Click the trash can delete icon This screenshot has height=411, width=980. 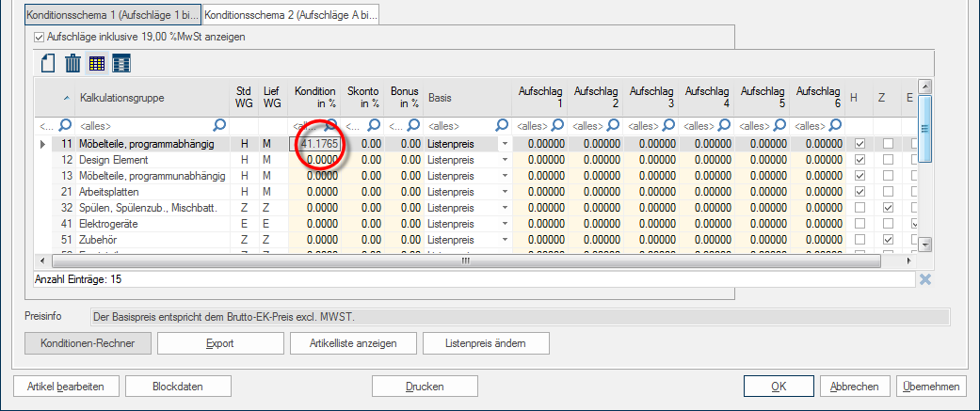pos(72,64)
